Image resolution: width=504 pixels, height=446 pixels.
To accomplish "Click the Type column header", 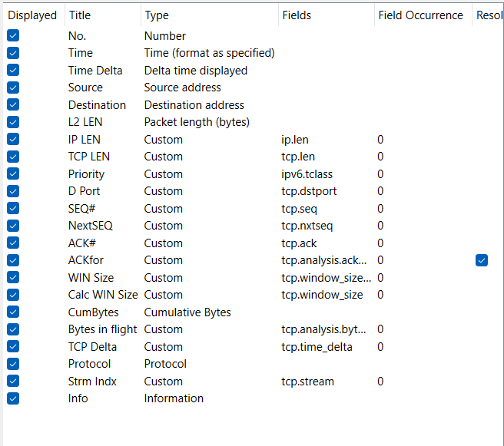I will (157, 15).
